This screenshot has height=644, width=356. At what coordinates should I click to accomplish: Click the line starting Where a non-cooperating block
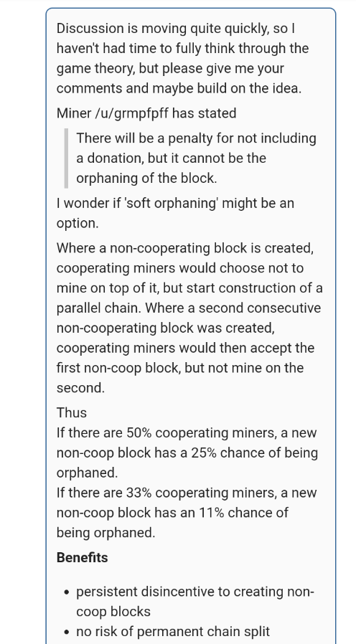185,248
